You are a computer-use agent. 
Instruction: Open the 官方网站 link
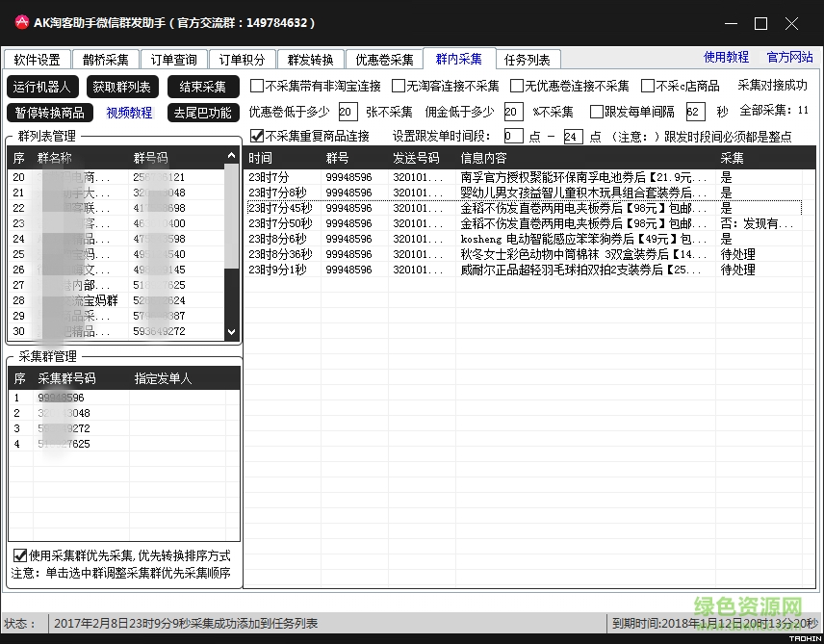point(789,57)
